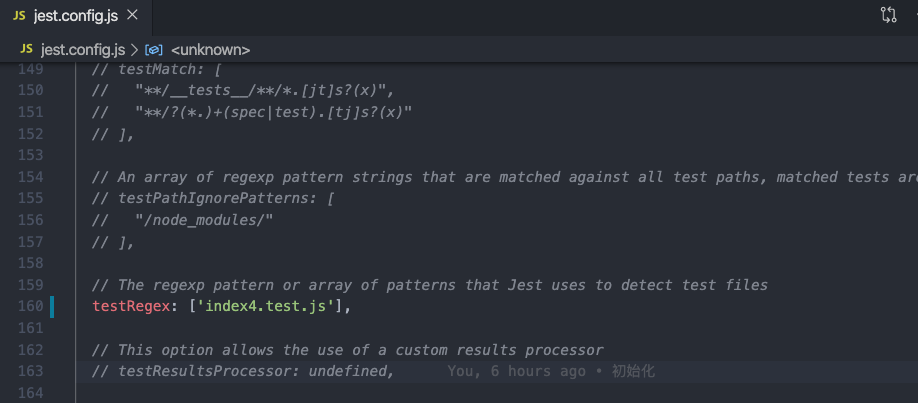Open the <unknown> symbol breadcrumb dropdown
Viewport: 918px width, 403px height.
tap(210, 50)
